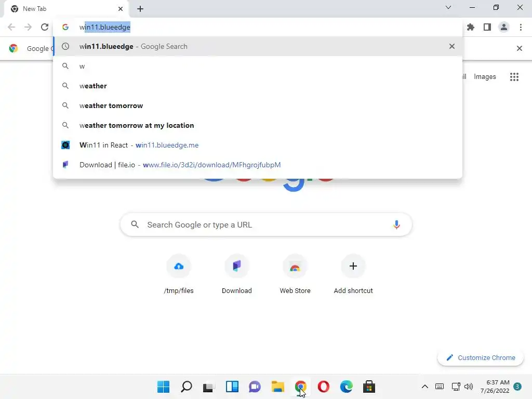
Task: Select the New Tab tab
Action: coord(66,9)
